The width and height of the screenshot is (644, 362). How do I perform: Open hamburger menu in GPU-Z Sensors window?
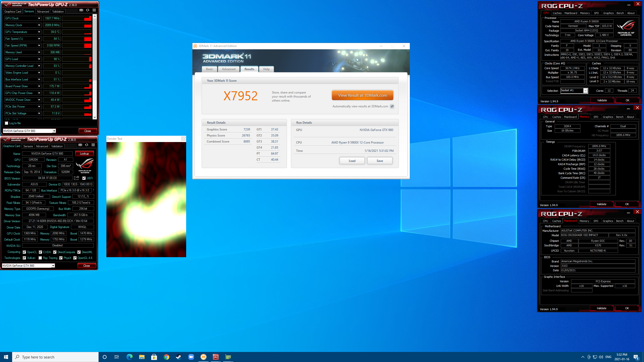(x=94, y=10)
